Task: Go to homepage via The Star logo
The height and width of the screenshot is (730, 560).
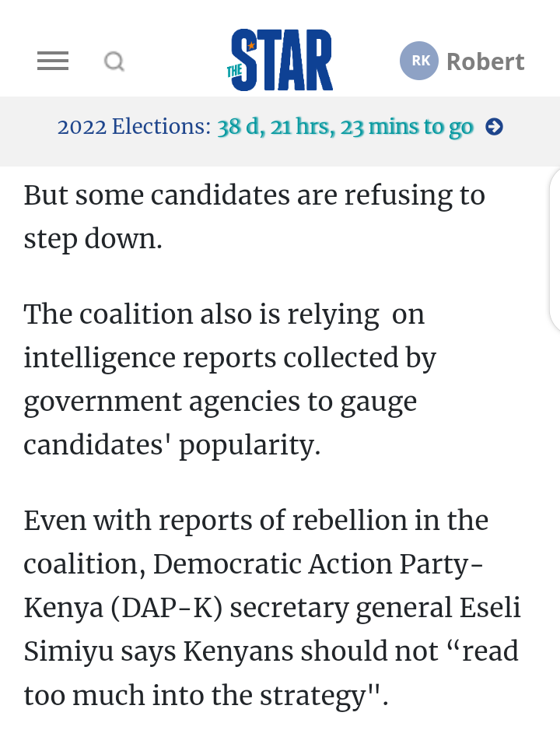Action: [x=280, y=60]
